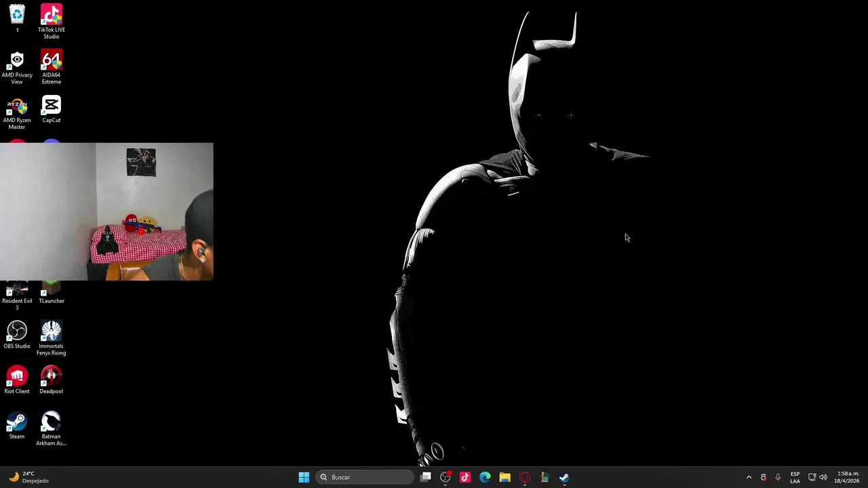The width and height of the screenshot is (868, 488).
Task: Open OBS Studio from the taskbar
Action: [x=446, y=477]
